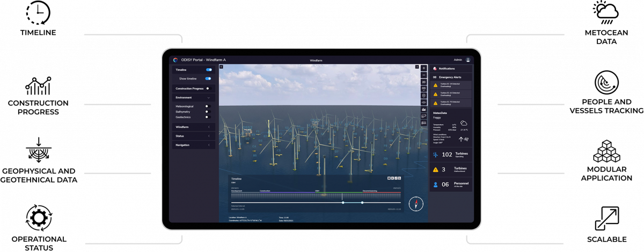Click the 3 Turbines Malfunctional card
Viewport: 644px width, 252px height.
point(451,169)
